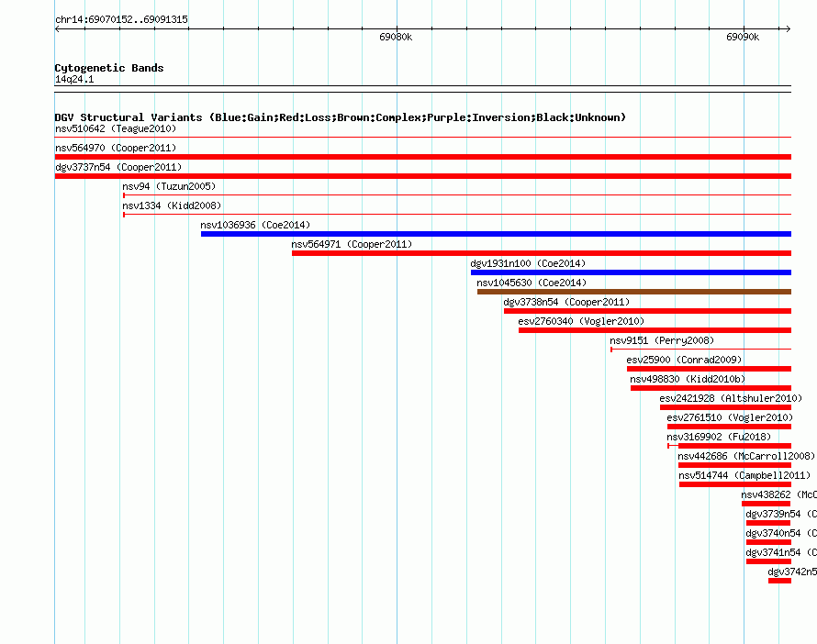Select the nsv564970 (Cooper2011) red loss bar

pyautogui.click(x=423, y=157)
